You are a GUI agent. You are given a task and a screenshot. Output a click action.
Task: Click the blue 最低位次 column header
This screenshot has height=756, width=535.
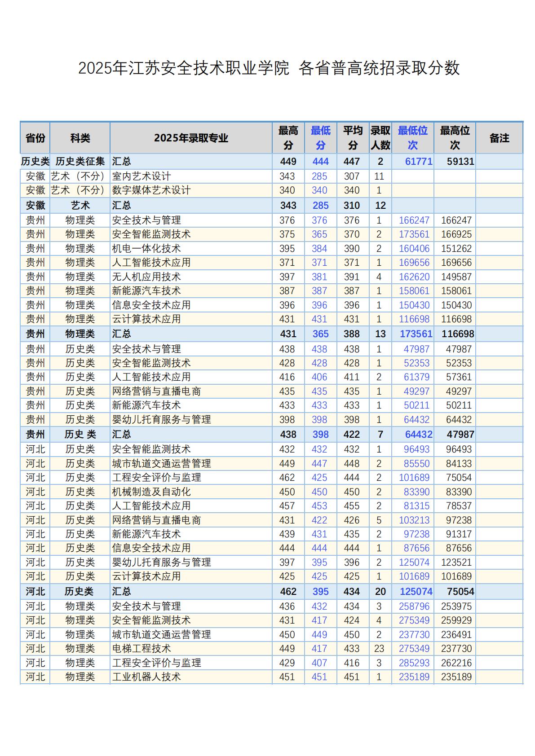click(412, 138)
